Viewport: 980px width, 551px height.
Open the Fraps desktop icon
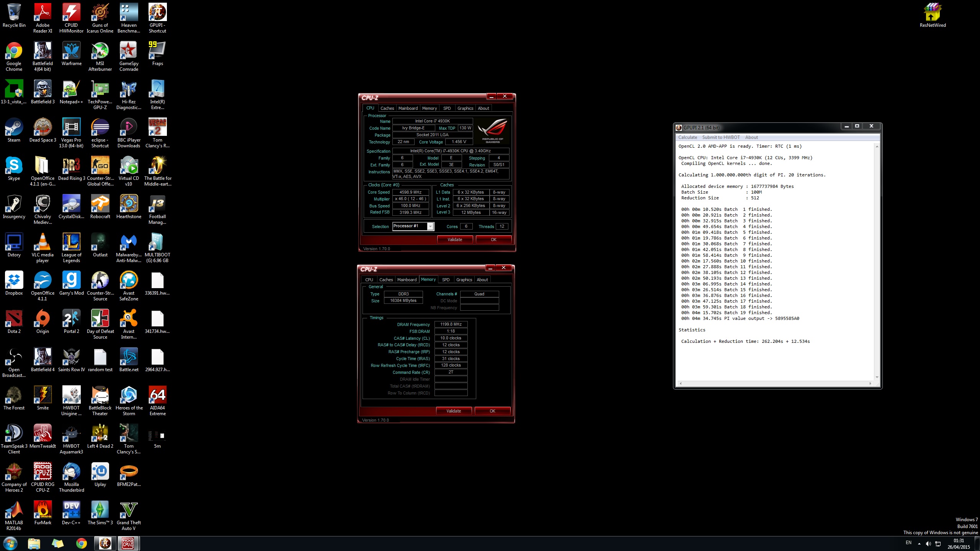[157, 54]
